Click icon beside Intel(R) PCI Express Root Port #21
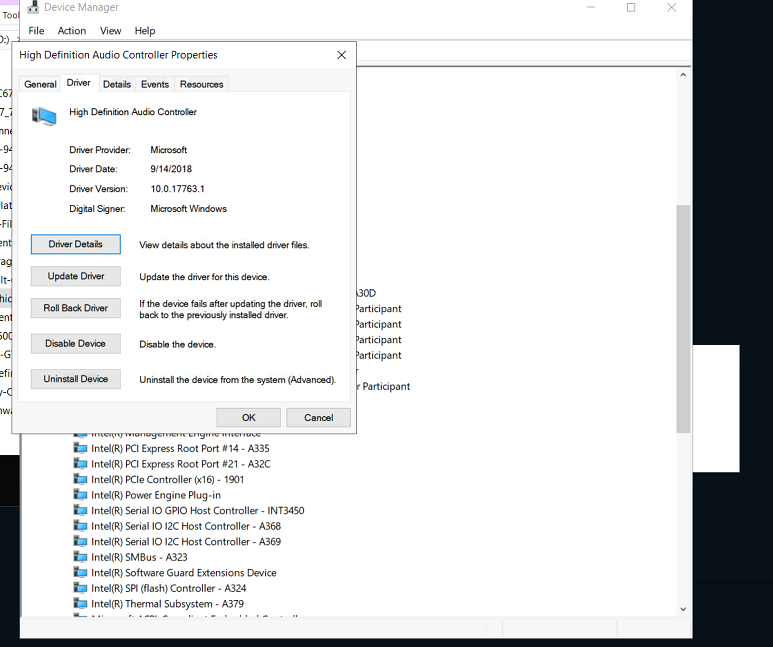The width and height of the screenshot is (773, 647). pos(80,464)
